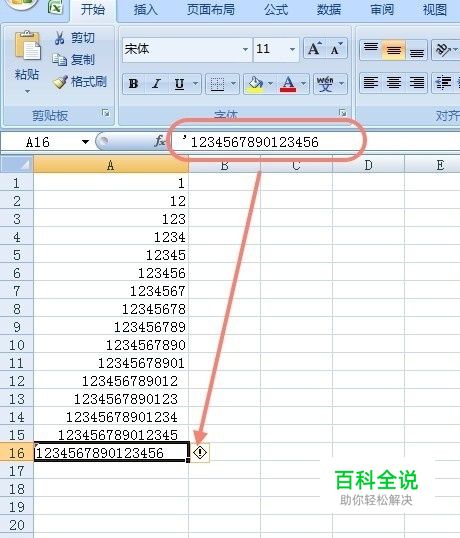
Task: Open the Name Box dropdown arrow
Action: tap(85, 142)
